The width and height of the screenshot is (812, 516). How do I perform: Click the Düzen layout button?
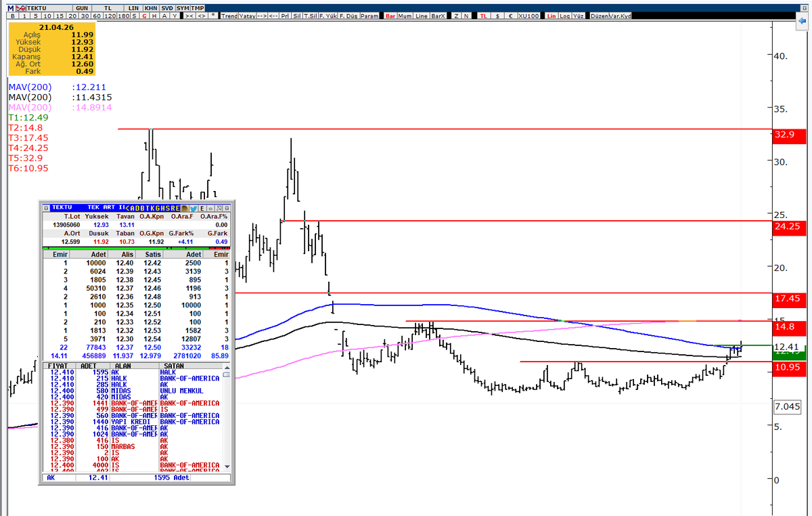(599, 16)
